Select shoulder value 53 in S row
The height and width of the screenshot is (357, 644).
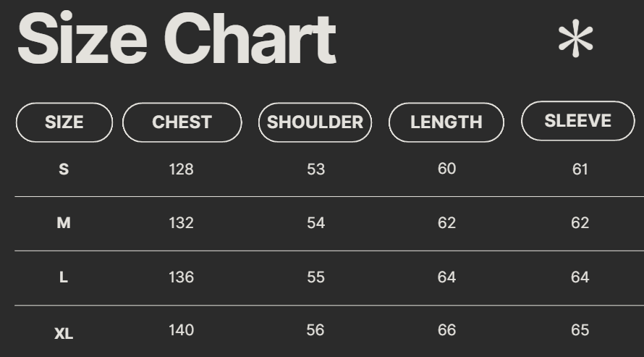pyautogui.click(x=315, y=169)
